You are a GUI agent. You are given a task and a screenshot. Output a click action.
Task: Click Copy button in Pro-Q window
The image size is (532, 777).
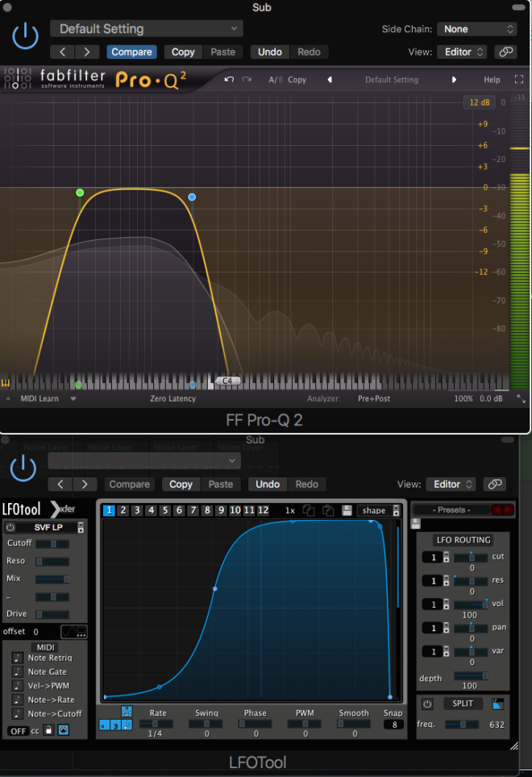pyautogui.click(x=183, y=52)
